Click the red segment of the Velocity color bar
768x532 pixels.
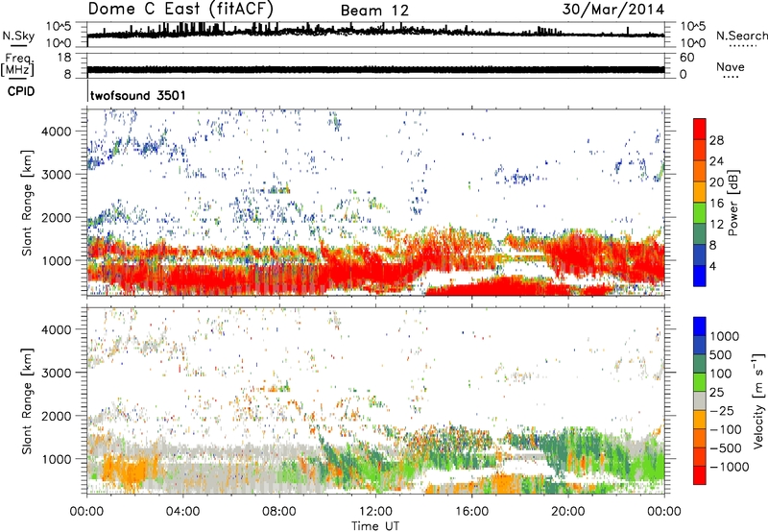tap(700, 475)
